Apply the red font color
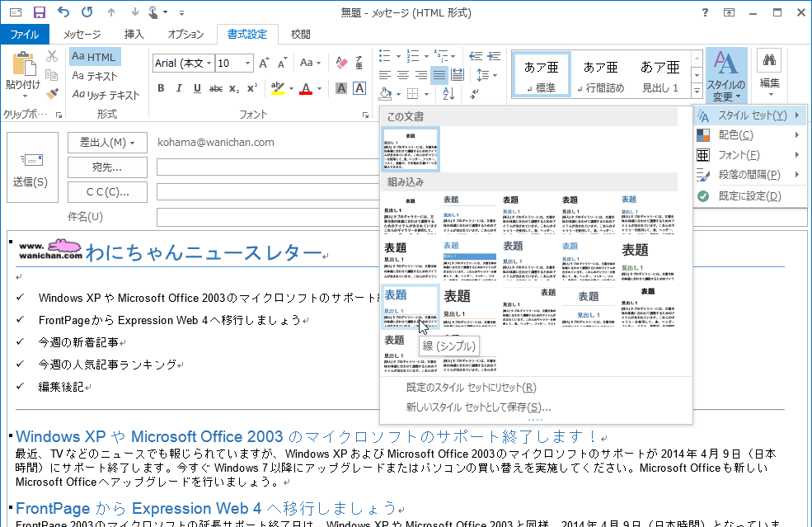Image resolution: width=812 pixels, height=527 pixels. tap(306, 88)
